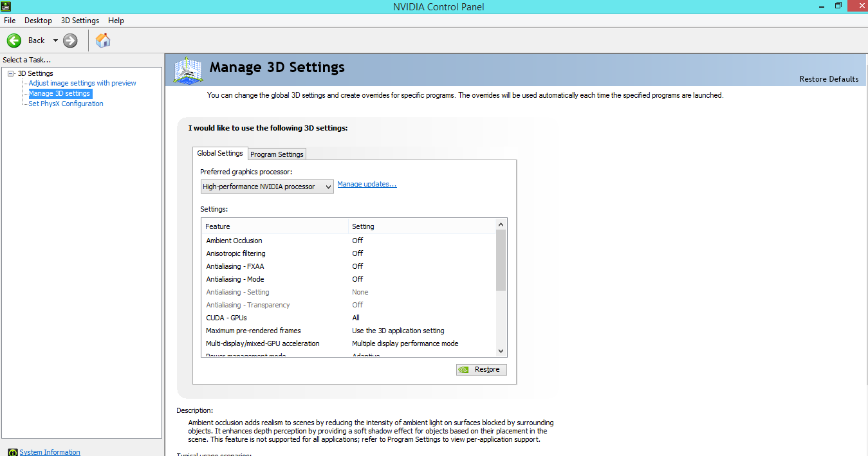Click the Manage 3D Settings header icon

coord(188,70)
